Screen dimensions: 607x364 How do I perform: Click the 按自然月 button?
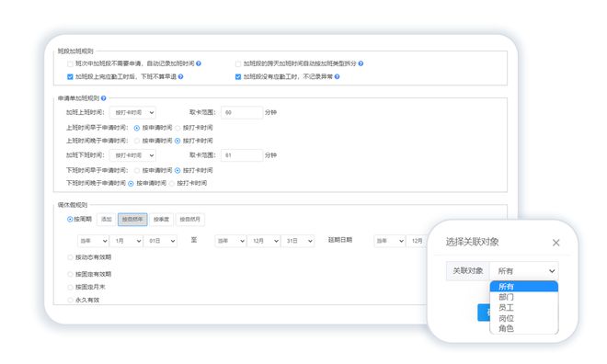tap(190, 220)
